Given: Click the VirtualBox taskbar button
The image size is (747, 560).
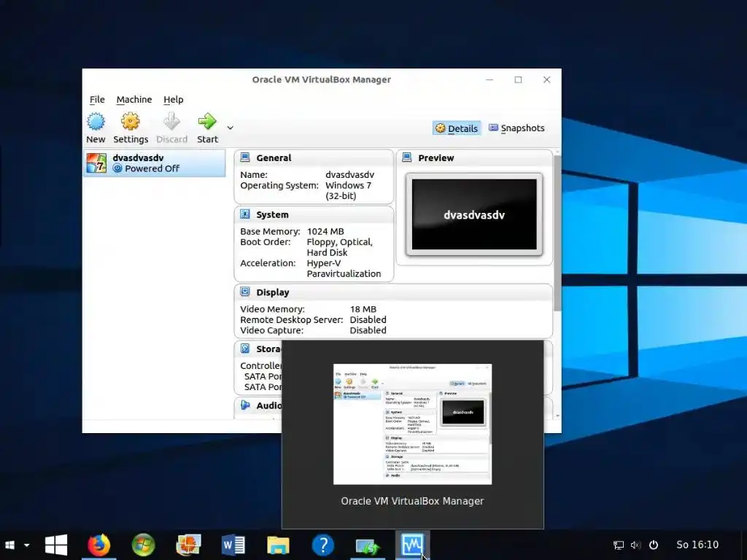Looking at the screenshot, I should coord(413,545).
